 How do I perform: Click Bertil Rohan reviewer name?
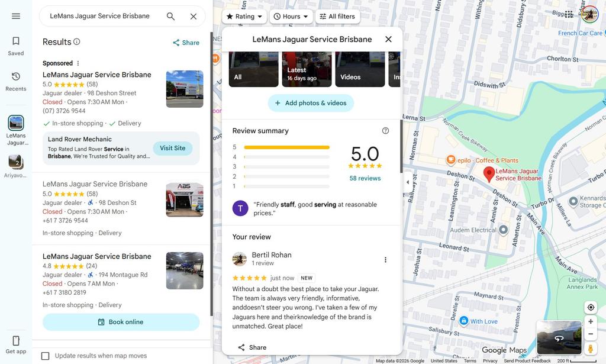click(272, 255)
